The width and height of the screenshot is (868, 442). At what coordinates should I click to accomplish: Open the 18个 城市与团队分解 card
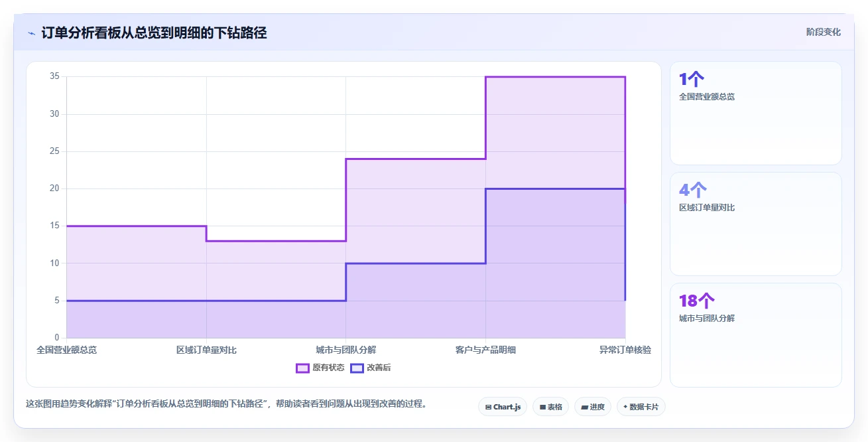[756, 335]
